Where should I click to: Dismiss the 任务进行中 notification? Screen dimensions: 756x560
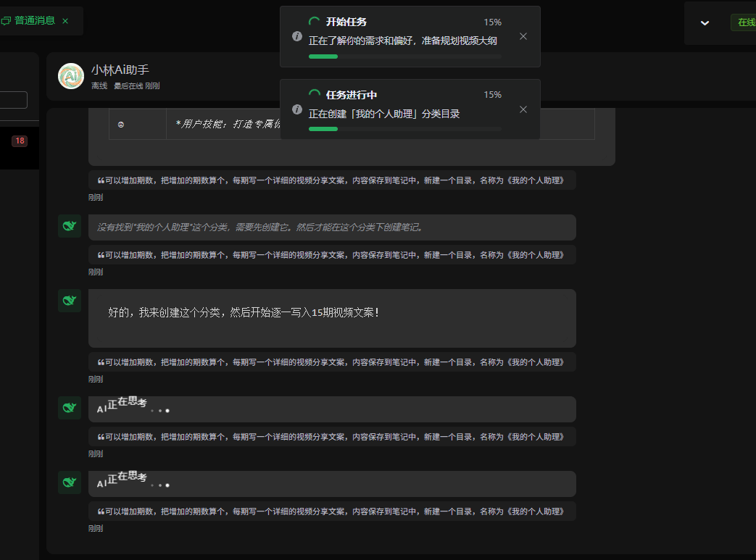523,109
